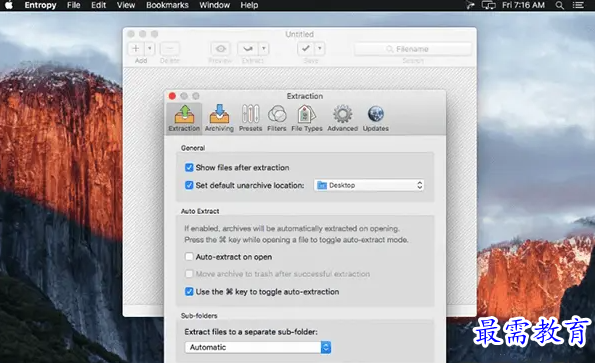
Task: Open the Apple menu
Action: [8, 5]
